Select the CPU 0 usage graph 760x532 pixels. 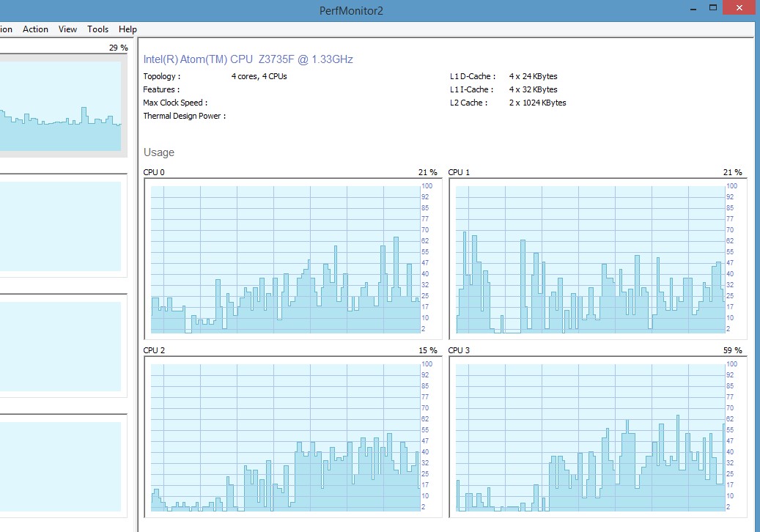pyautogui.click(x=293, y=259)
